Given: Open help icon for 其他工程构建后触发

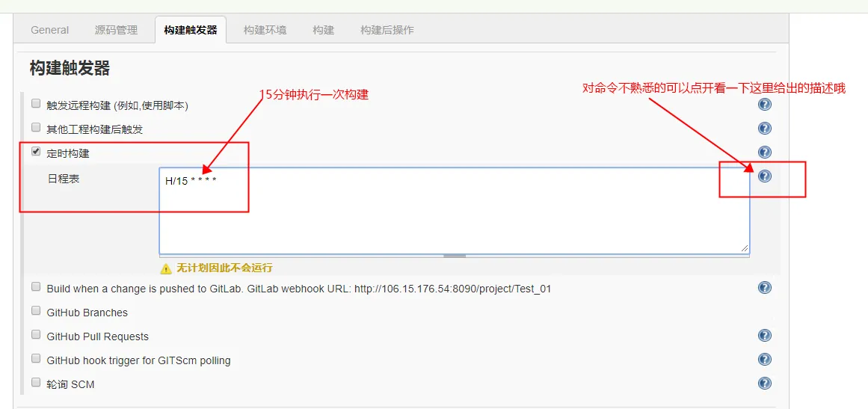Looking at the screenshot, I should click(x=765, y=129).
